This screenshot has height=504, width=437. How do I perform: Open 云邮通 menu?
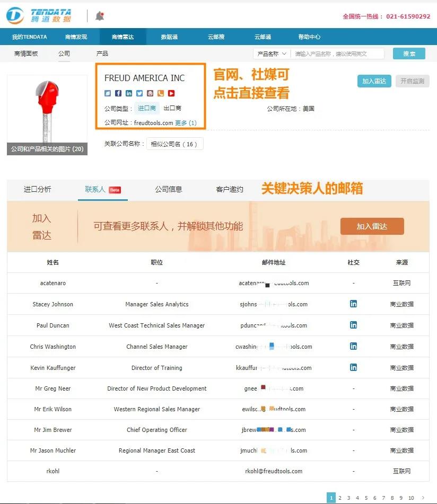pyautogui.click(x=263, y=37)
